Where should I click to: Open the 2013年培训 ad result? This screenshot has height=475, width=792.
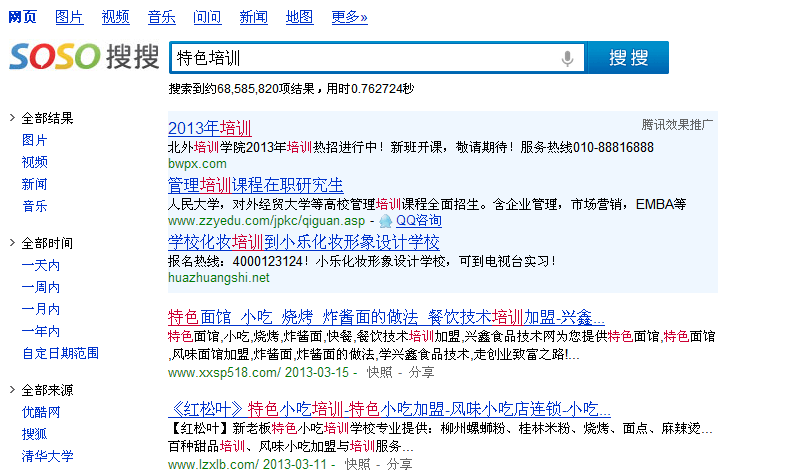click(210, 128)
